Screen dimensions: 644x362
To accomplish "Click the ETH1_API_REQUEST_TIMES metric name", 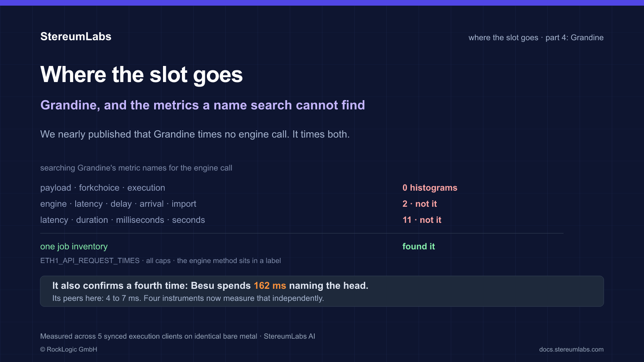I will click(x=90, y=261).
